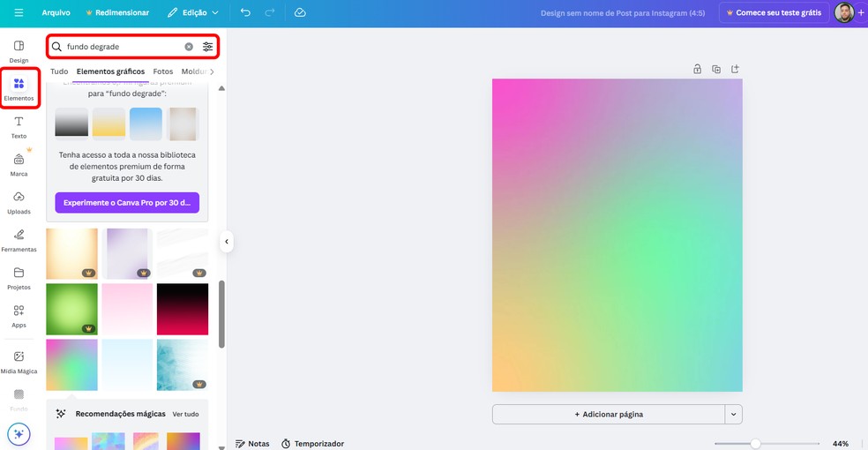
Task: Select the black gradient premium thumbnail
Action: (71, 123)
